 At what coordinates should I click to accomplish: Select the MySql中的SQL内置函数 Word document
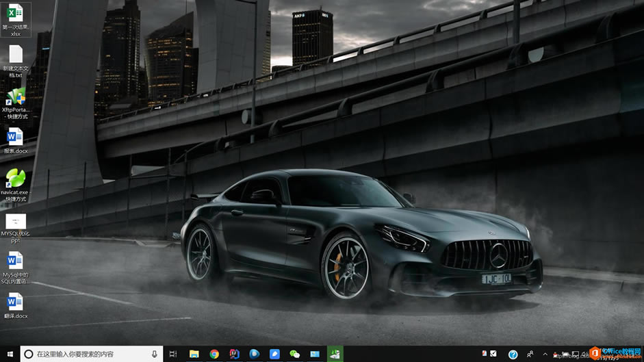click(16, 268)
